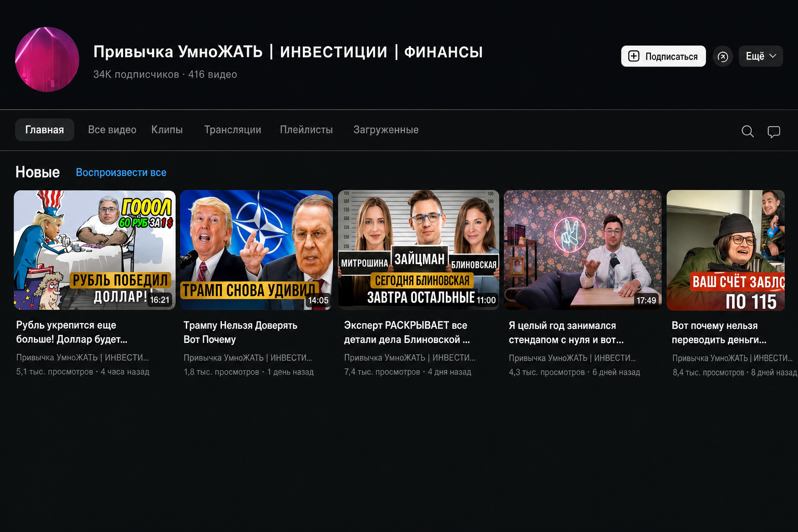Go to the Клипы tab
The height and width of the screenshot is (532, 798).
[167, 130]
